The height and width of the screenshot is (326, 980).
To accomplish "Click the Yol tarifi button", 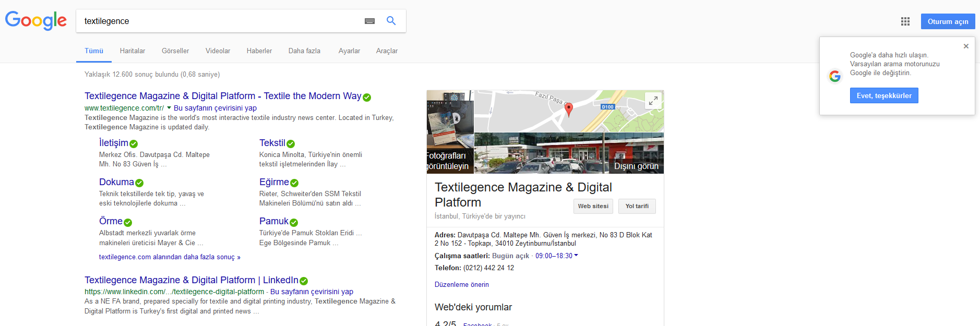I will point(637,206).
